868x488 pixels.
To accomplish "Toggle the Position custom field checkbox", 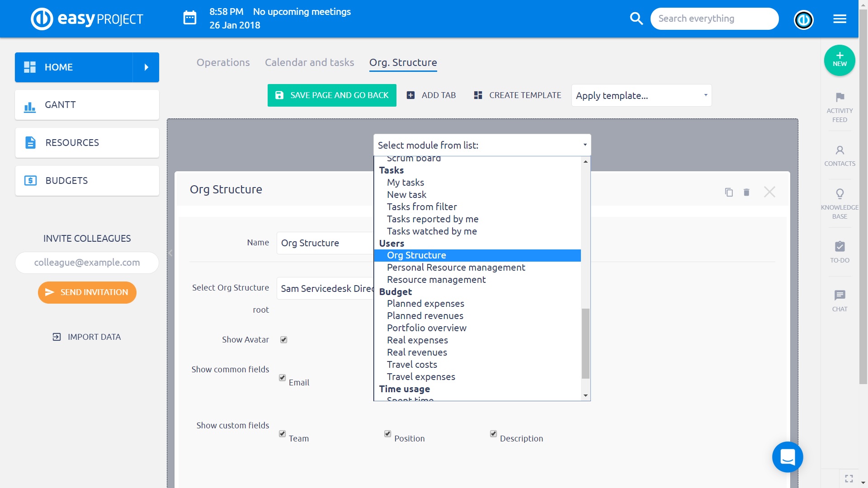I will coord(387,434).
